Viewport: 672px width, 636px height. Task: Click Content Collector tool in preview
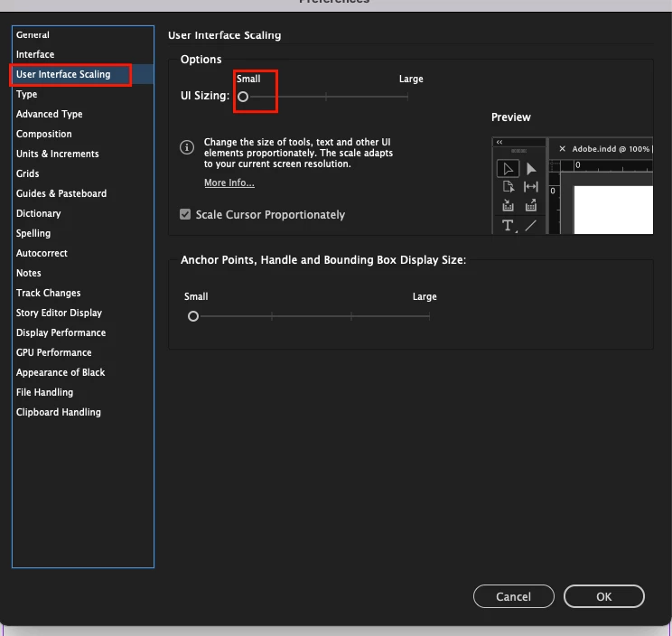(508, 205)
